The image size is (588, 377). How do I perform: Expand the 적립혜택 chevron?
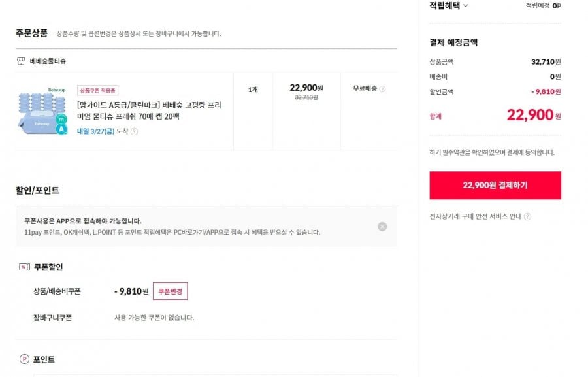click(x=465, y=5)
